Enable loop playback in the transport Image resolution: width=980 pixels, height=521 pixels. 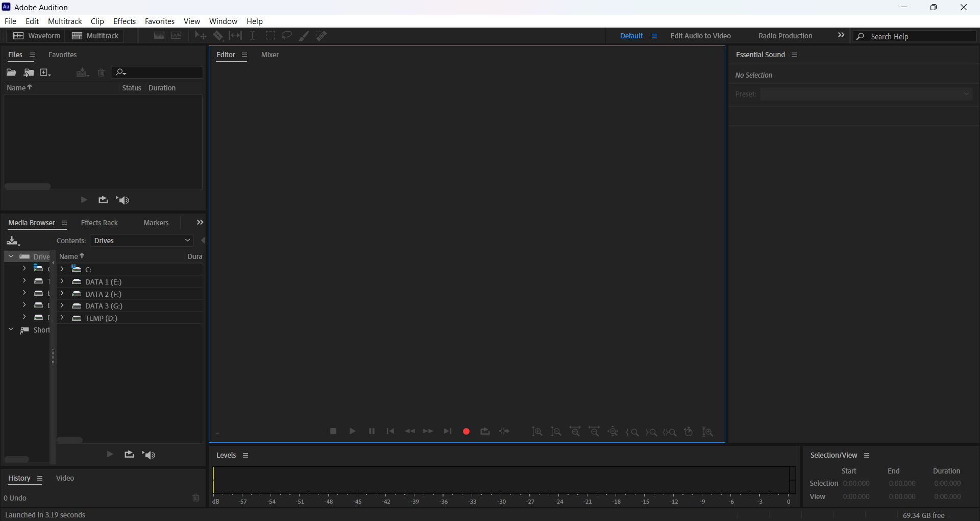[x=485, y=432]
